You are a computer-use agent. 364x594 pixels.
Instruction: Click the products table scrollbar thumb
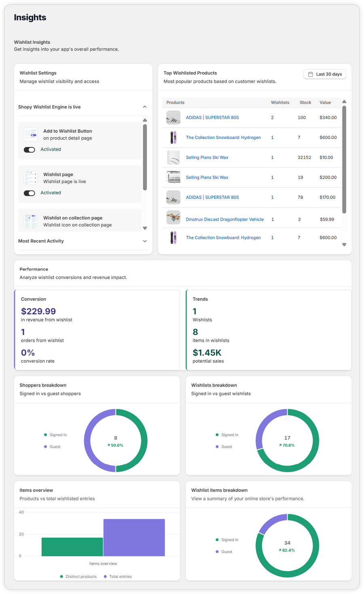coord(344,159)
